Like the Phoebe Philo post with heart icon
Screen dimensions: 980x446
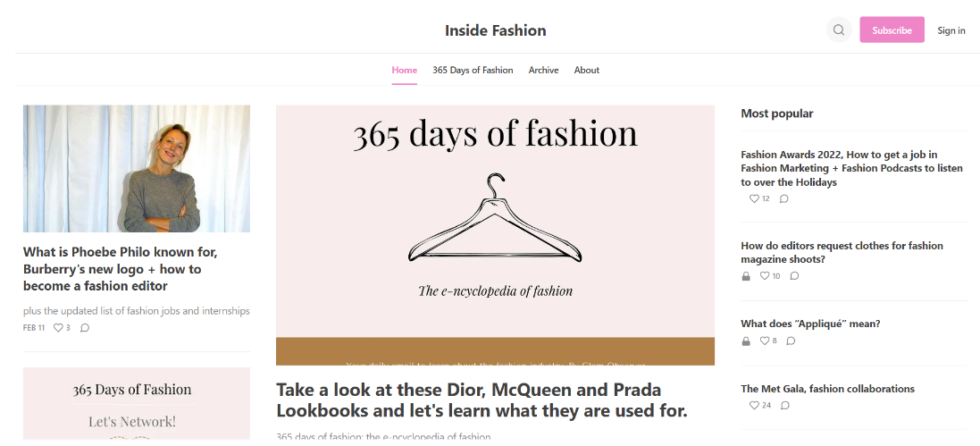coord(59,328)
